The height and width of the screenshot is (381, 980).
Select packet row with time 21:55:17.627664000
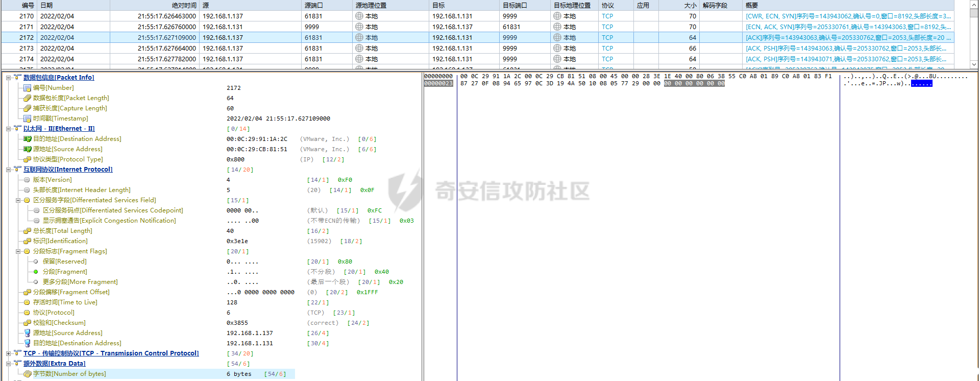(x=477, y=48)
